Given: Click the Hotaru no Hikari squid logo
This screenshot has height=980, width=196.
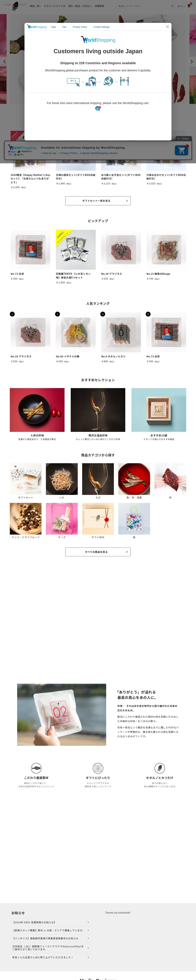Looking at the screenshot, I should tap(15, 6).
